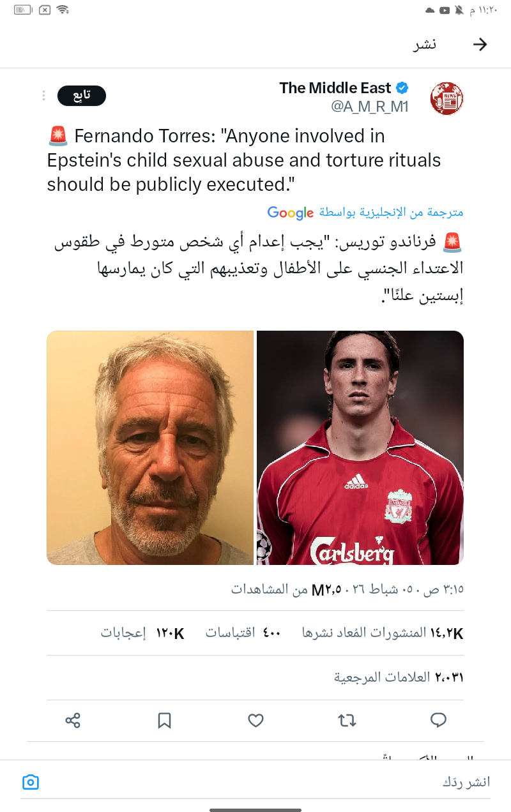
Task: Open The Middle East profile avatar
Action: click(446, 98)
